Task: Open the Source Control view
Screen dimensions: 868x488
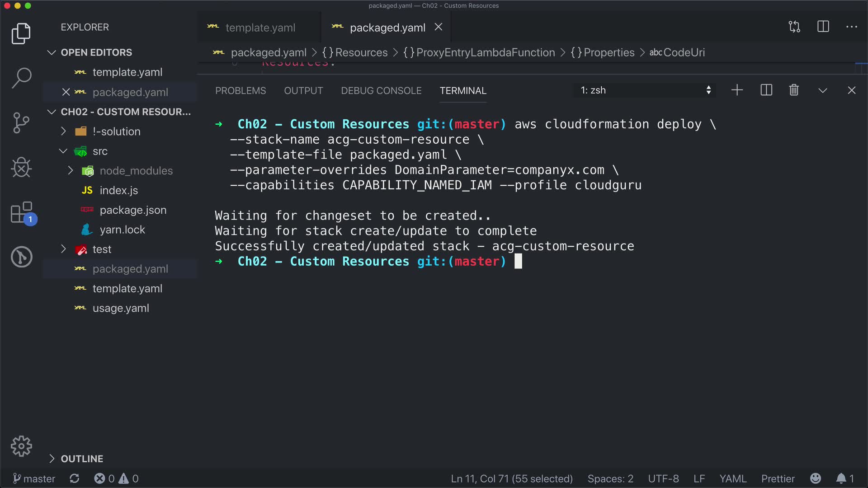Action: point(21,122)
